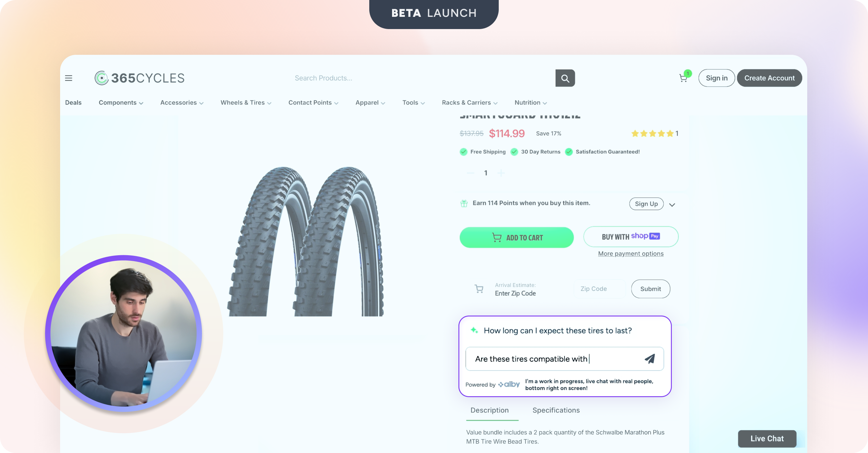Click Buy with Shop Pay
Image resolution: width=868 pixels, height=453 pixels.
[631, 237]
